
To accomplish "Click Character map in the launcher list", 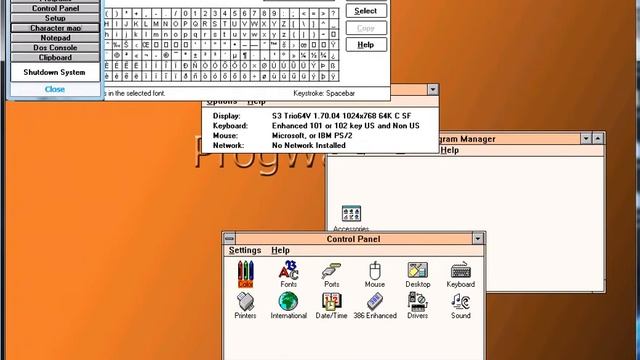I will [x=55, y=28].
